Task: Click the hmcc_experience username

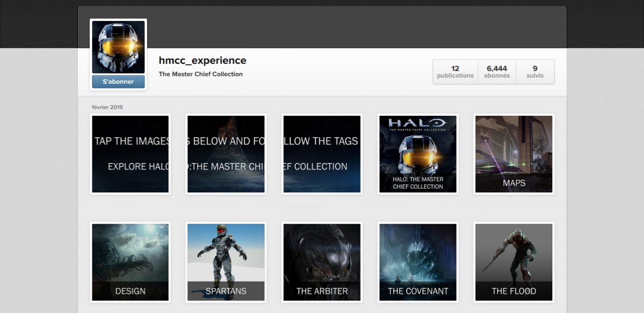Action: click(202, 61)
